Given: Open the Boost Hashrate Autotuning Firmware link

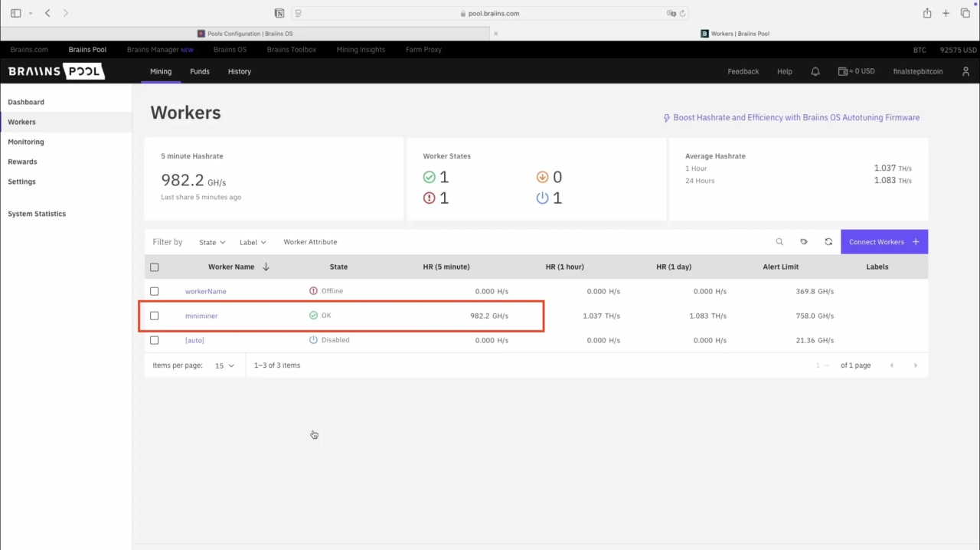Looking at the screenshot, I should [x=791, y=118].
